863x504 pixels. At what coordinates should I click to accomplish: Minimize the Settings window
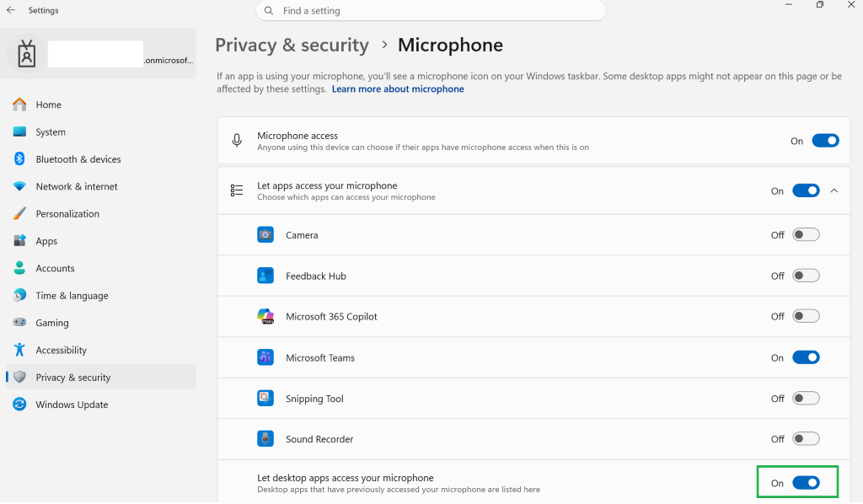788,4
